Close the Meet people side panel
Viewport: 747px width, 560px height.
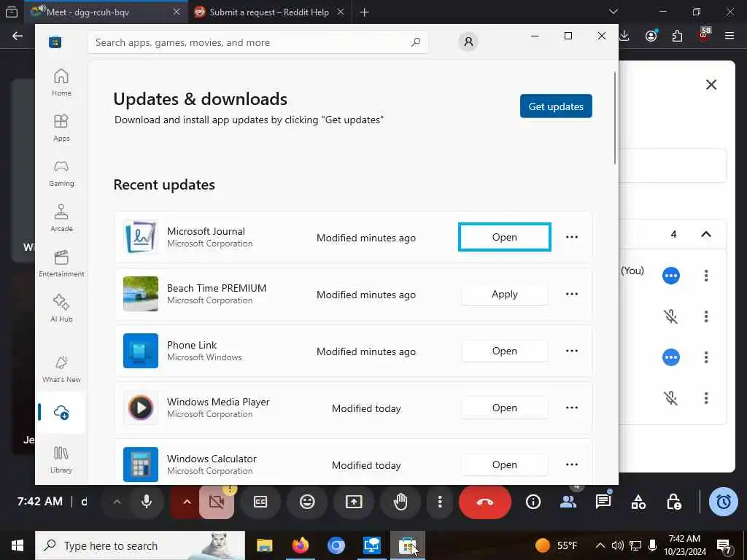tap(711, 85)
